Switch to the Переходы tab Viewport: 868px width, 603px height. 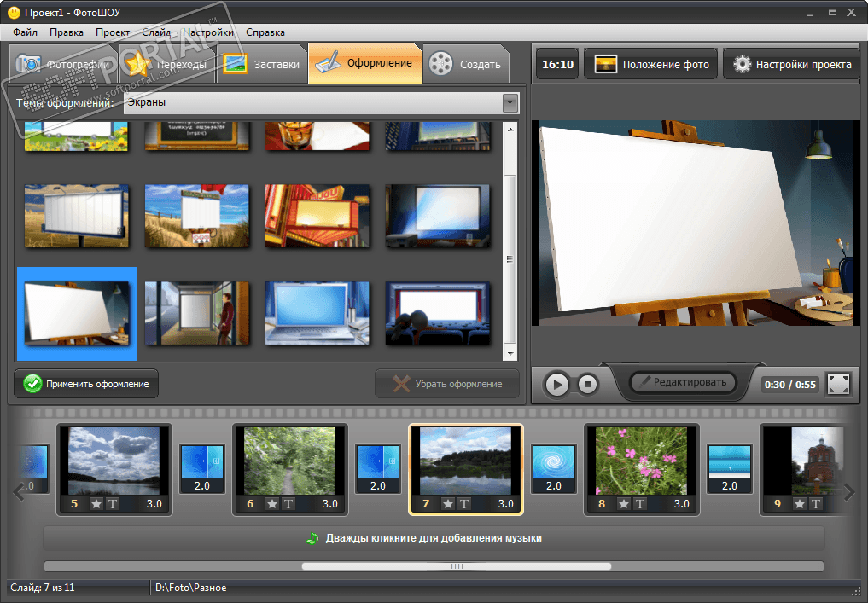166,64
